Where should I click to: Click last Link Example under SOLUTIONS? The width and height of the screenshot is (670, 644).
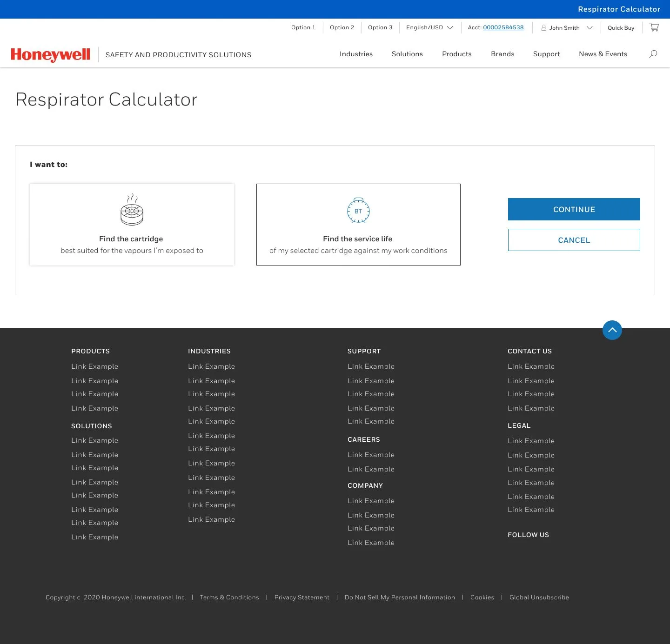[95, 537]
